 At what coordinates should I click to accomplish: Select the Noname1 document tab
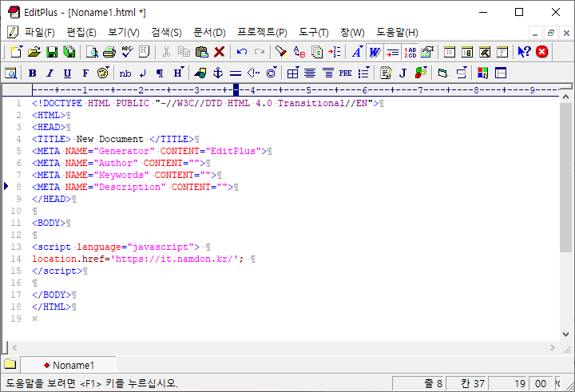(x=69, y=365)
